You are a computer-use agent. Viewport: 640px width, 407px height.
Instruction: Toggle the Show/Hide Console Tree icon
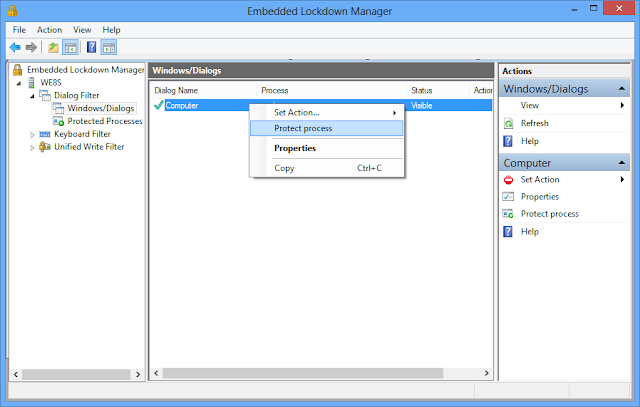(x=70, y=47)
